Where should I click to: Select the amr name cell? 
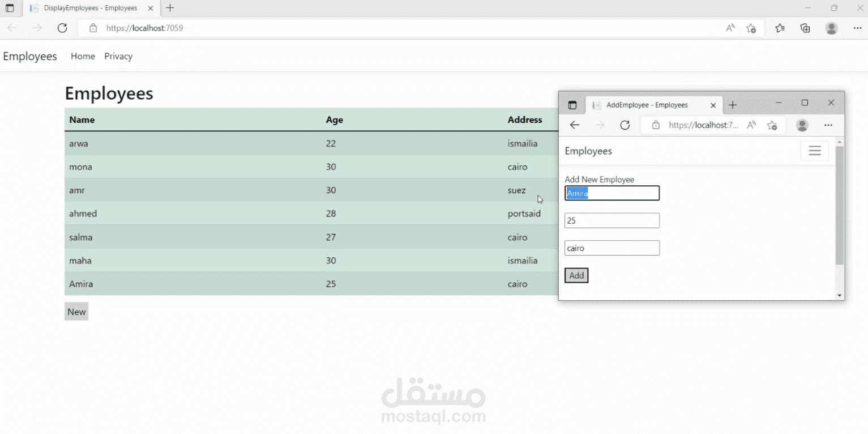(x=77, y=190)
